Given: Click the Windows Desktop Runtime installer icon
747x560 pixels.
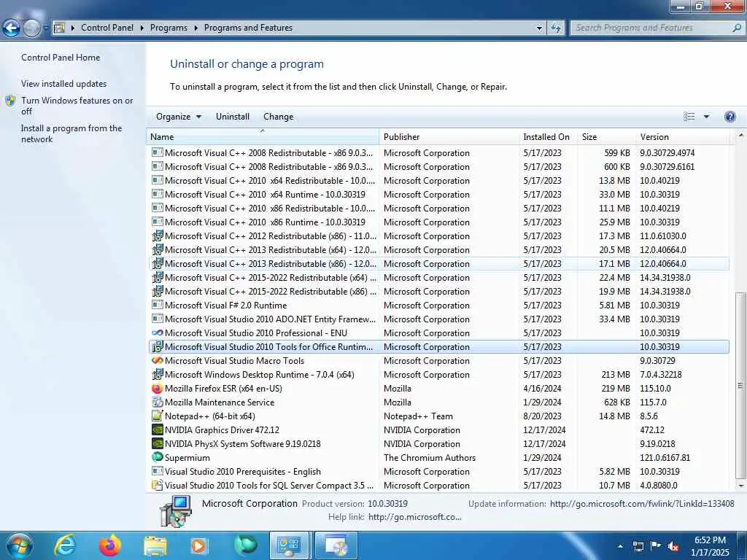Looking at the screenshot, I should (x=158, y=374).
